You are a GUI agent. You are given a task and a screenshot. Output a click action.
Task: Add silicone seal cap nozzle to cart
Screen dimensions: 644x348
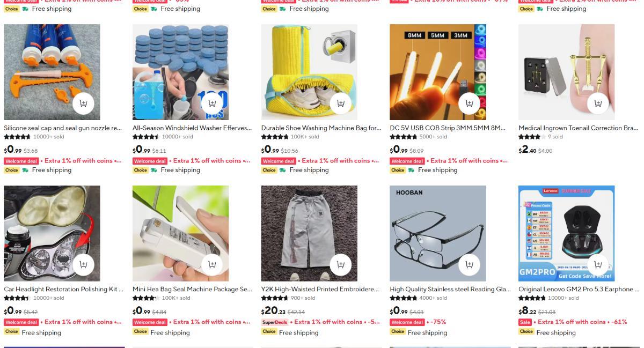click(x=83, y=103)
